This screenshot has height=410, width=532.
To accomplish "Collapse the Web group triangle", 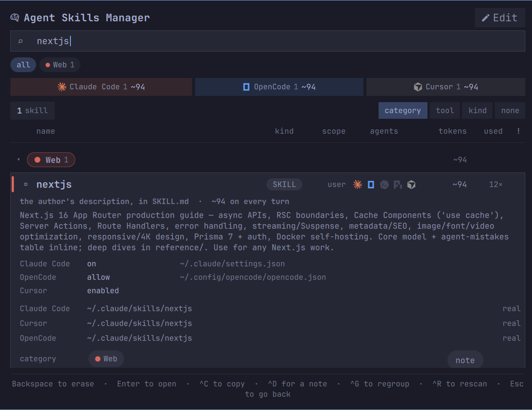I will pyautogui.click(x=19, y=160).
